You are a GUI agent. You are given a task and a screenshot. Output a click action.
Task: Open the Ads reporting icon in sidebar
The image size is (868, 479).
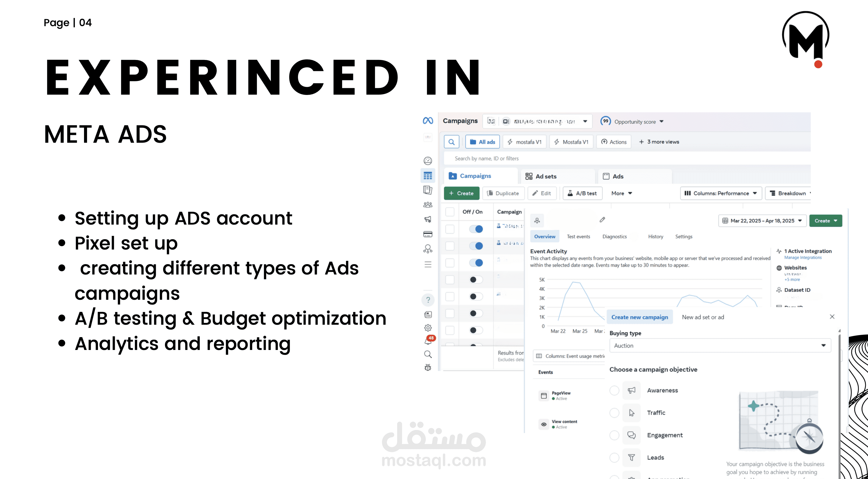(428, 190)
